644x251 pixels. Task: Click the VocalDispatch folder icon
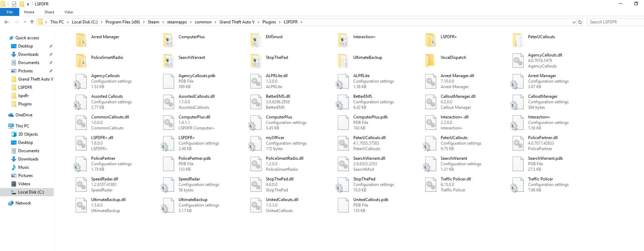[431, 61]
